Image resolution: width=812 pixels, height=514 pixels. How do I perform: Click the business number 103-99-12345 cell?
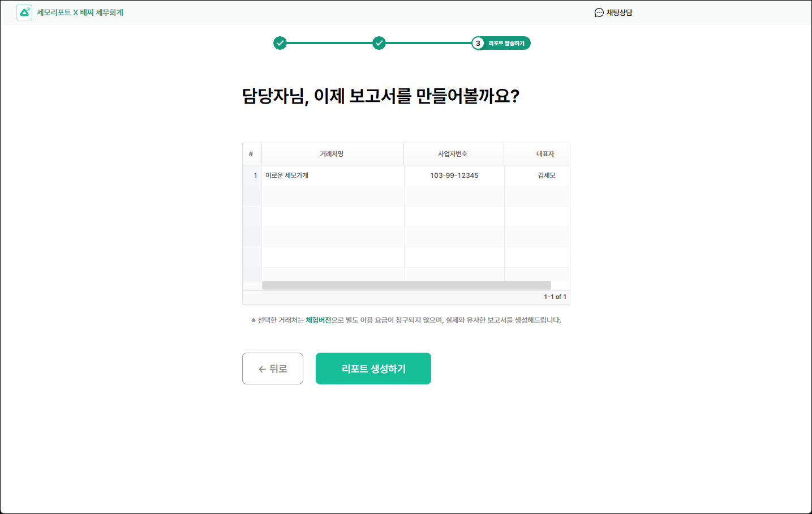(x=454, y=175)
